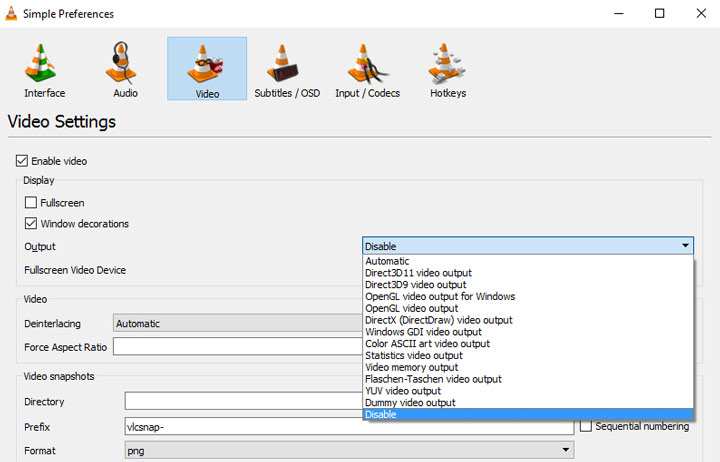Select Color ASCII art video output
The image size is (720, 462).
[x=528, y=344]
